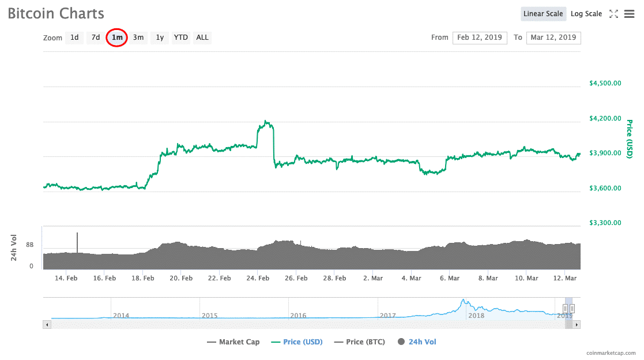Click the 6. Mar date label

coord(450,278)
